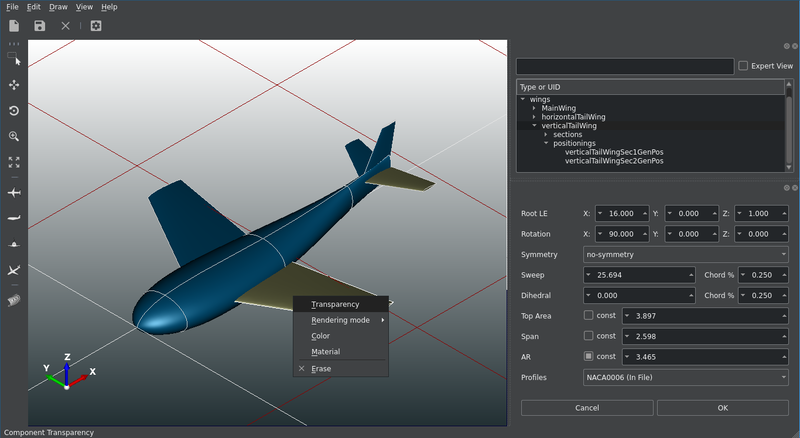The width and height of the screenshot is (800, 438).
Task: Open the Draw menu
Action: [58, 7]
